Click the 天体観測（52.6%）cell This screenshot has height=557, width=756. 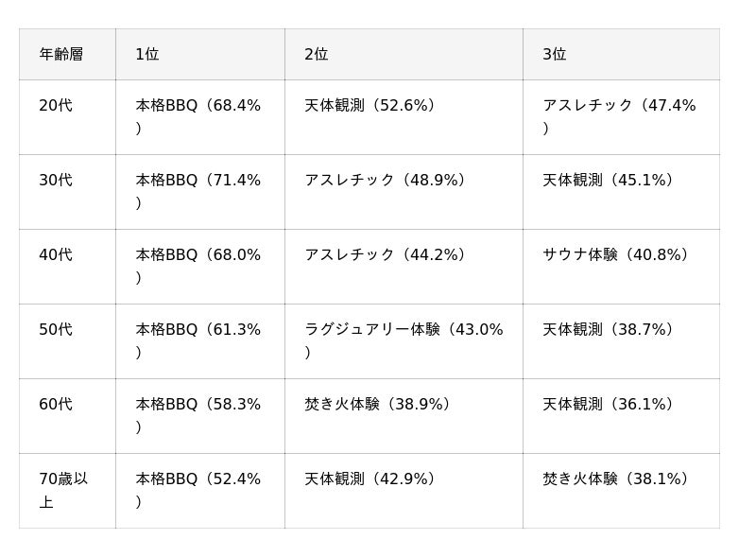click(373, 106)
